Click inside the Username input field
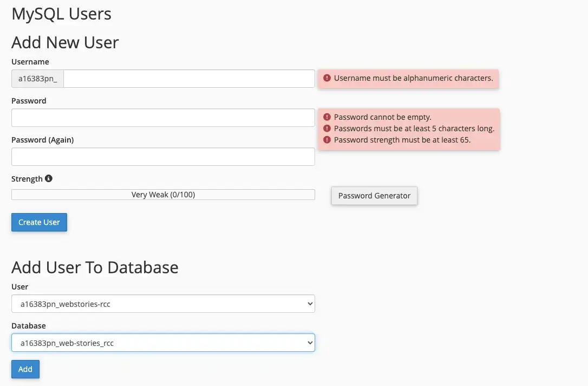588x386 pixels. tap(188, 78)
